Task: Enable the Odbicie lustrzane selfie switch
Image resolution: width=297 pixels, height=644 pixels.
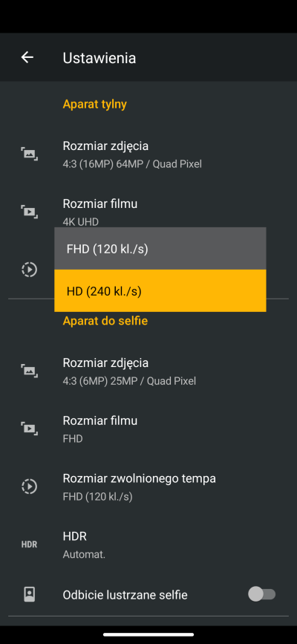Action: coord(261,594)
